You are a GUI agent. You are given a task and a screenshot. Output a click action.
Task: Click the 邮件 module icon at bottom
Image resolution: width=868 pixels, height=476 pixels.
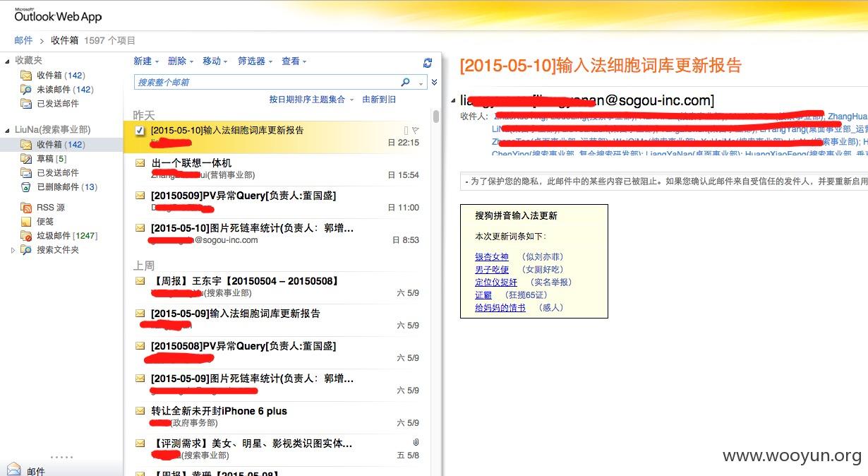click(x=13, y=469)
